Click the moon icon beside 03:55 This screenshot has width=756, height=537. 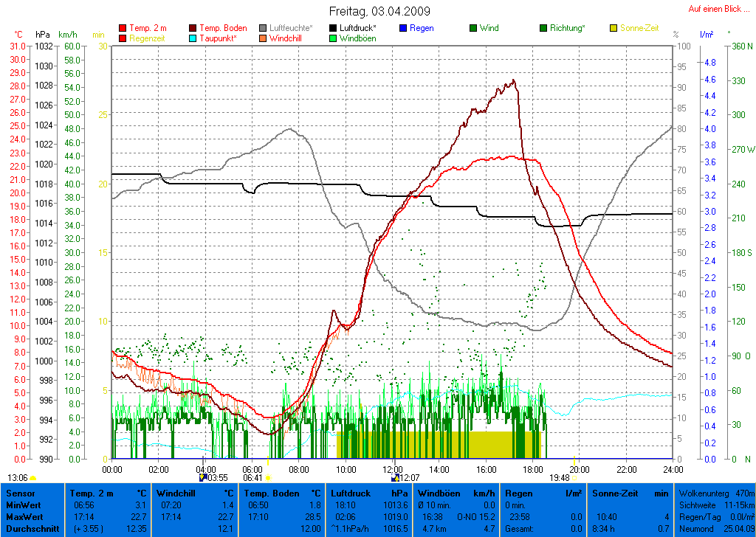(x=204, y=477)
